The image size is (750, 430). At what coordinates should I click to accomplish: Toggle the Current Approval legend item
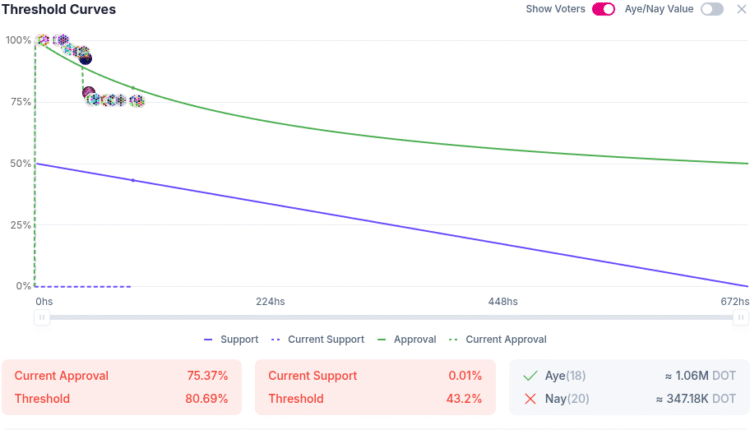tap(496, 339)
